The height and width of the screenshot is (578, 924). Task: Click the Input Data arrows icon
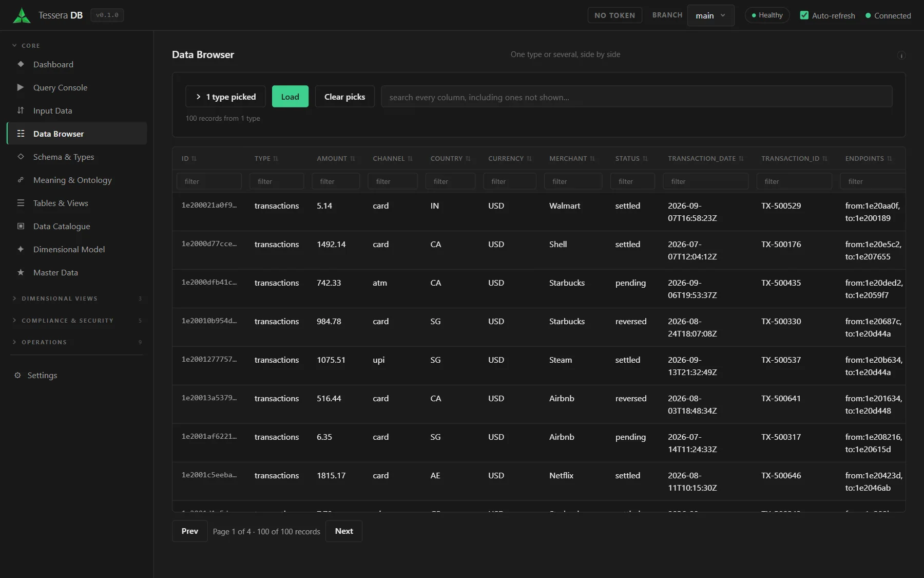(21, 110)
